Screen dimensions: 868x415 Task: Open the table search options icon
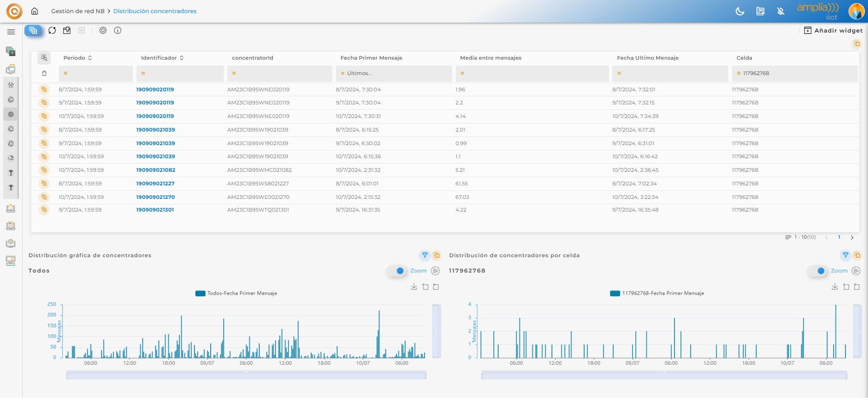[44, 58]
